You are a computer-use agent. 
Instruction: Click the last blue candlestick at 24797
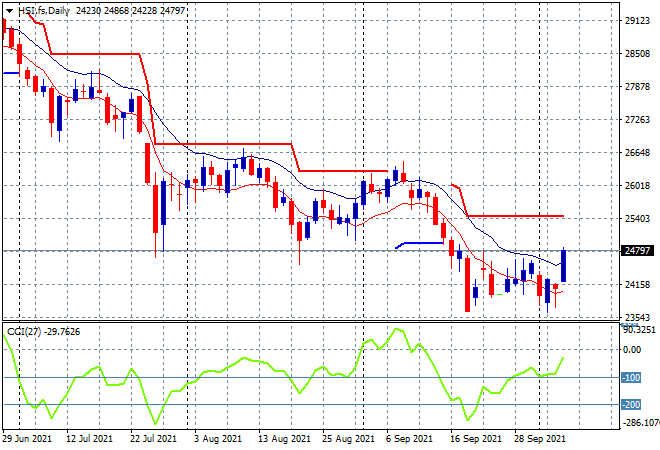tap(563, 266)
